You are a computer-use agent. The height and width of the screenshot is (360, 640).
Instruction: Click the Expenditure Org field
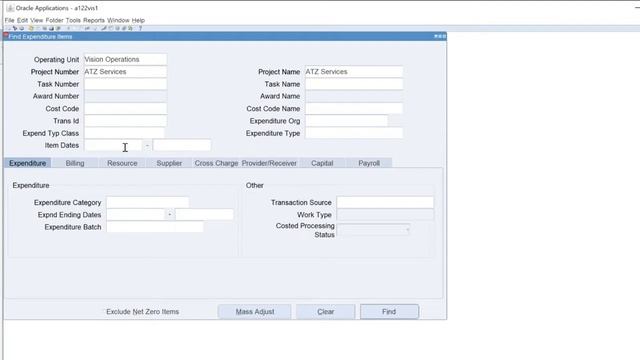[x=347, y=121]
